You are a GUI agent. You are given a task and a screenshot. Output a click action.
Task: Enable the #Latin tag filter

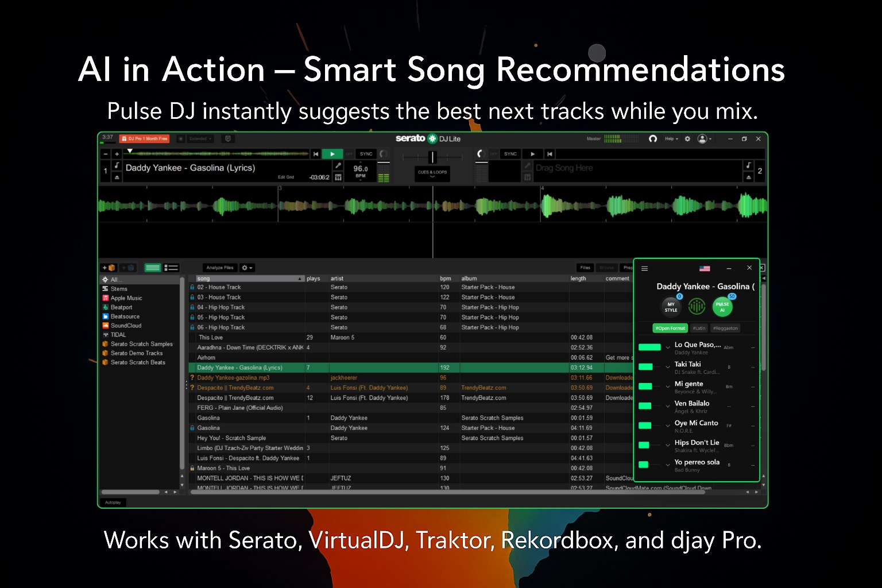tap(699, 328)
